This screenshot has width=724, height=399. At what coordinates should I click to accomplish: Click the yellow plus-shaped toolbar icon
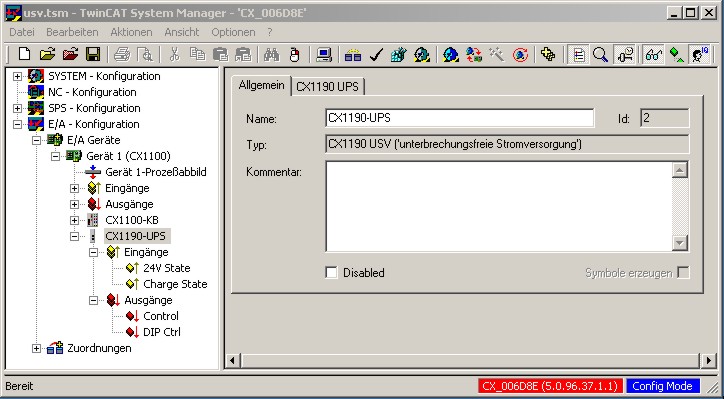tap(548, 54)
